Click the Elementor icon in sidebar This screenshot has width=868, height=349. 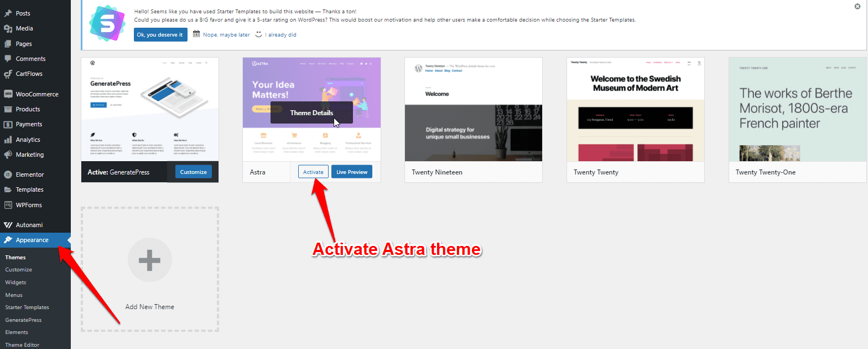coord(8,174)
